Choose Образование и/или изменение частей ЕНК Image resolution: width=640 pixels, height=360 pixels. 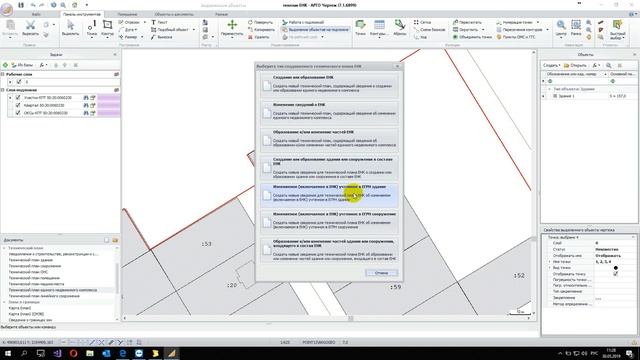point(329,139)
